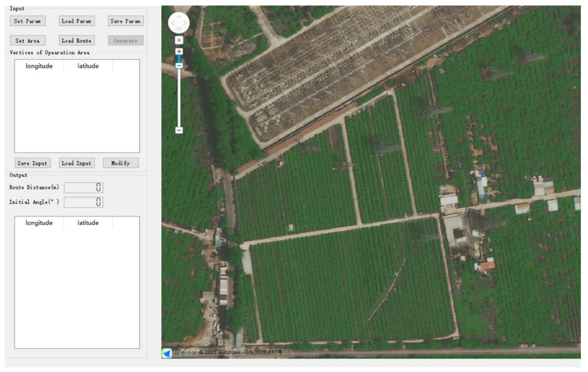Click the Set Param button
Image resolution: width=588 pixels, height=372 pixels.
[28, 21]
